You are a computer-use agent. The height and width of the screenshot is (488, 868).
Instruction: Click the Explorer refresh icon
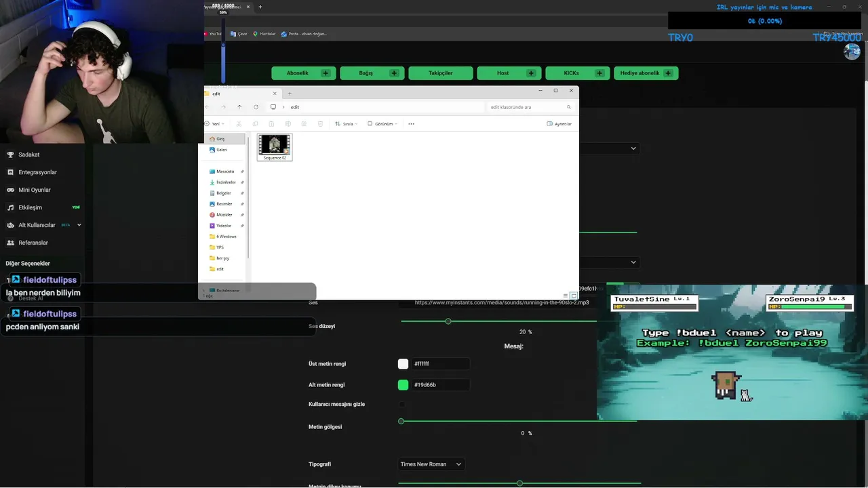256,107
